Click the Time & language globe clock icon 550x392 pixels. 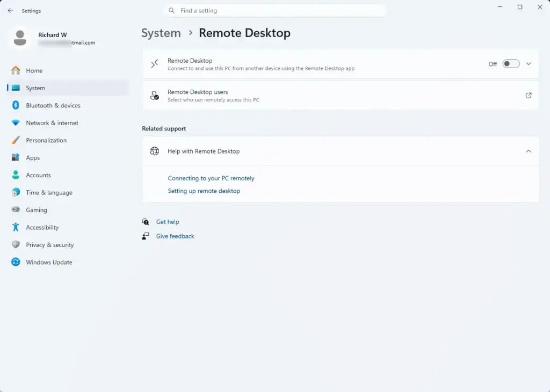(16, 192)
